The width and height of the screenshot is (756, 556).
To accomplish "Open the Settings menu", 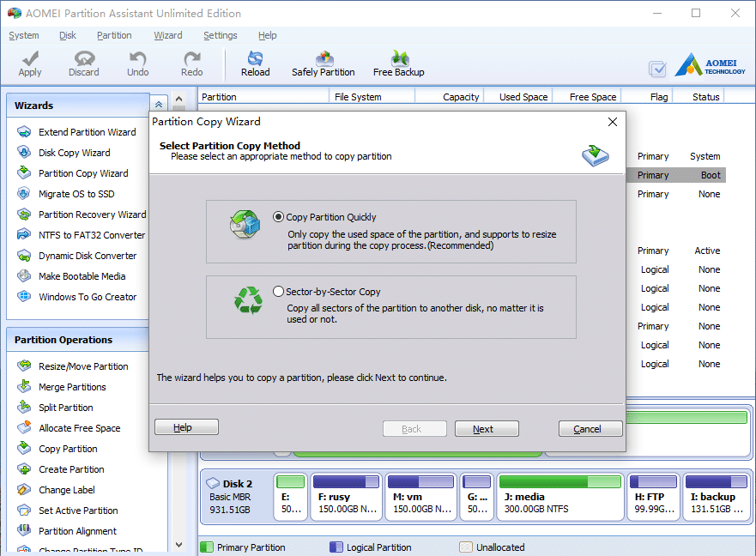I will point(220,35).
